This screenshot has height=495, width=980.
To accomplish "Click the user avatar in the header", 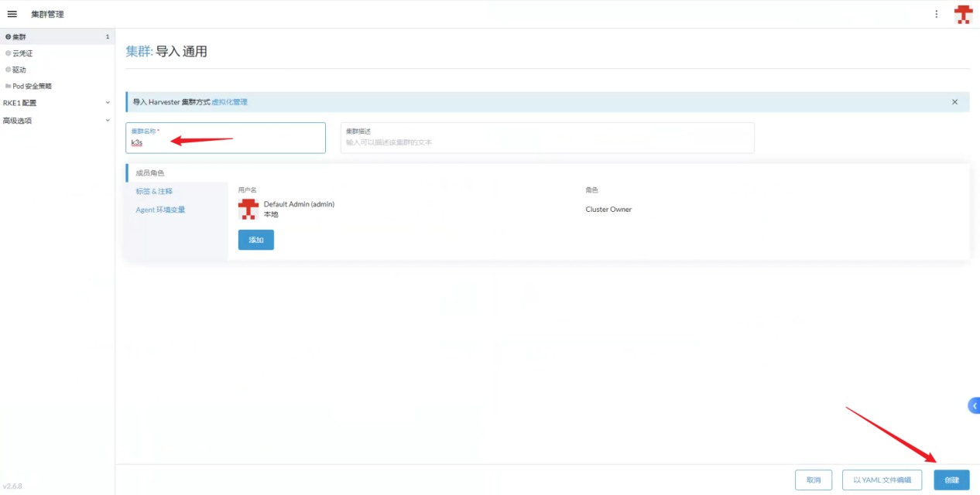I will coord(962,14).
